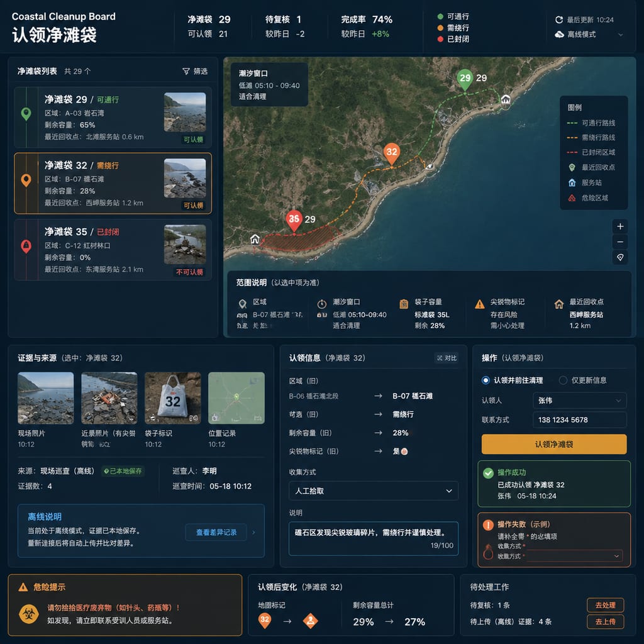Open the 净滩袋 32 beach thumbnail

[x=185, y=178]
